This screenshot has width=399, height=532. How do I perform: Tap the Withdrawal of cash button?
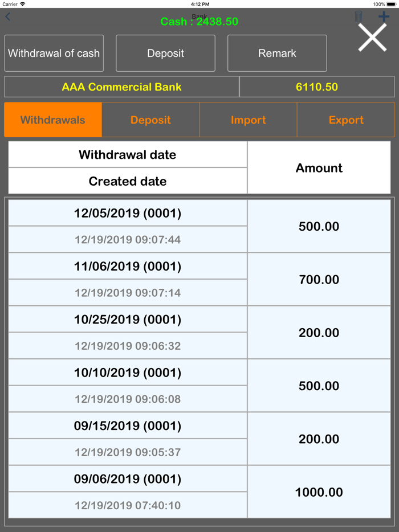(x=54, y=53)
